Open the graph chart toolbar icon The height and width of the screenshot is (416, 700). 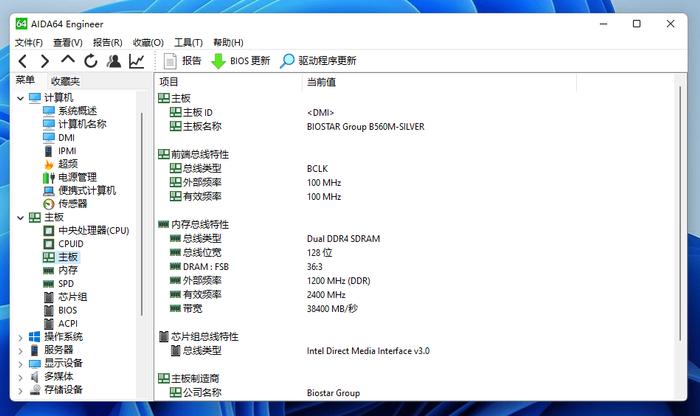137,61
